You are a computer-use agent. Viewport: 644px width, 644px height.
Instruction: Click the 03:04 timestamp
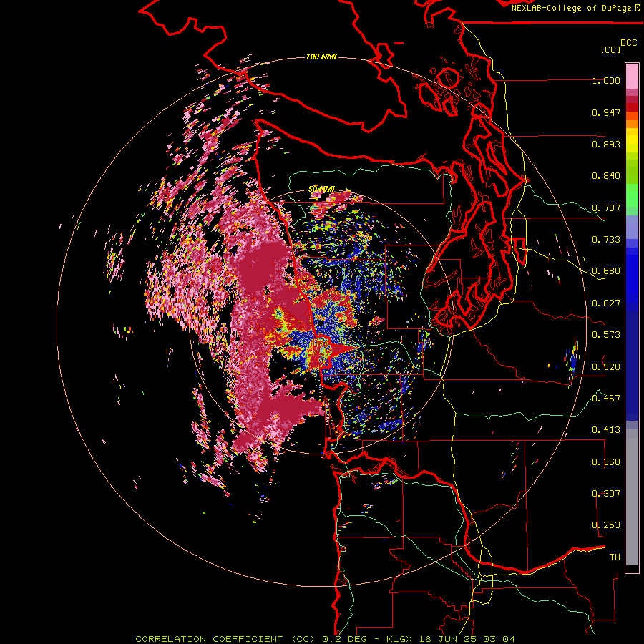(x=499, y=639)
